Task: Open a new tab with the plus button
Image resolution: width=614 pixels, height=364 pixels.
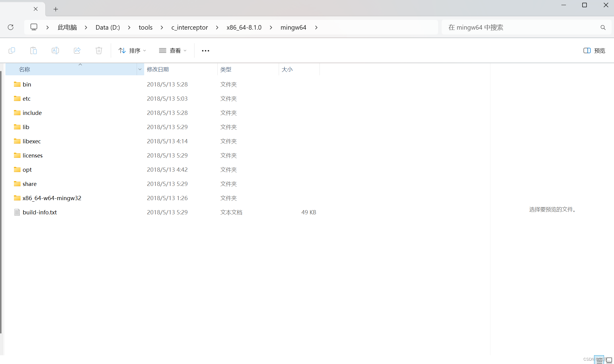Action: pyautogui.click(x=56, y=9)
